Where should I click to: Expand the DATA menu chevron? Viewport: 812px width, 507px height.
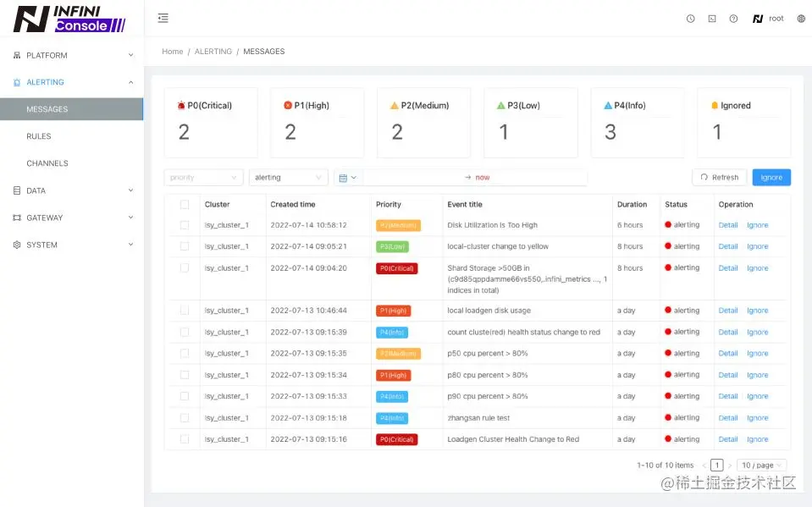coord(130,190)
